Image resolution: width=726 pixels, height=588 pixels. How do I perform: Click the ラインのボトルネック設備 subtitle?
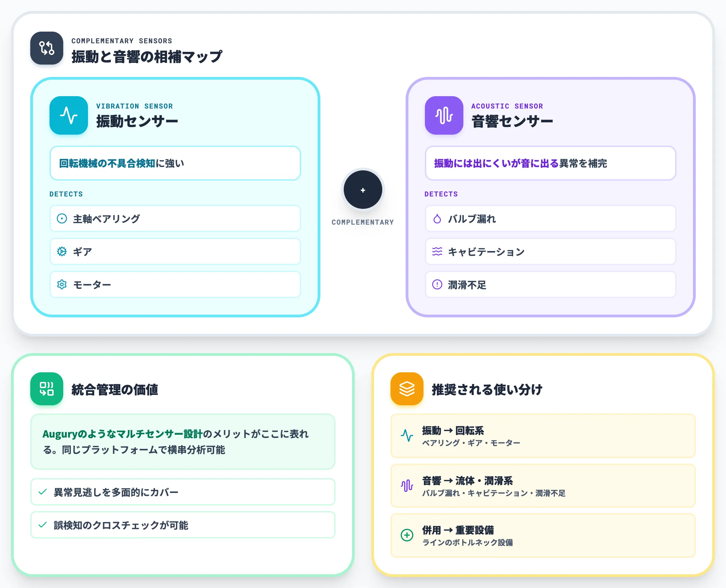click(x=467, y=543)
